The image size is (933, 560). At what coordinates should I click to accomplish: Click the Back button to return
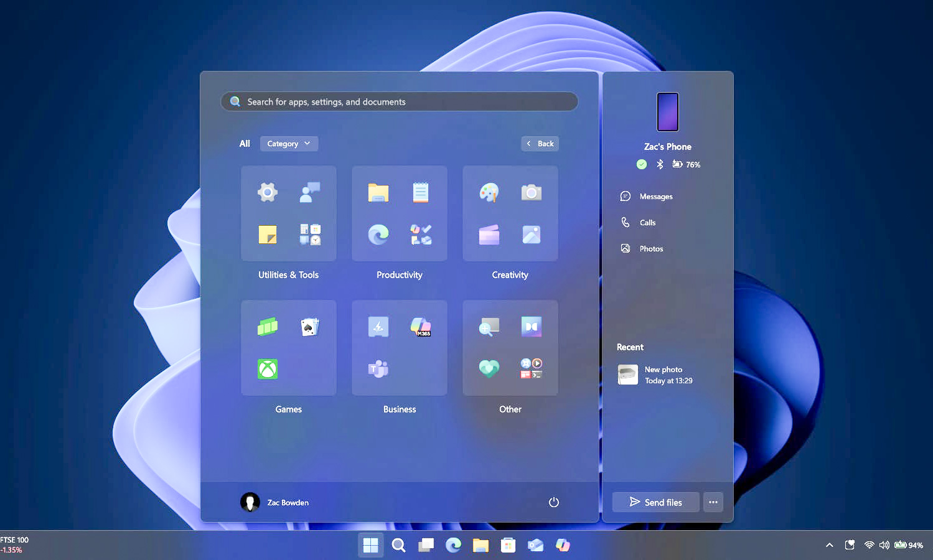click(540, 143)
